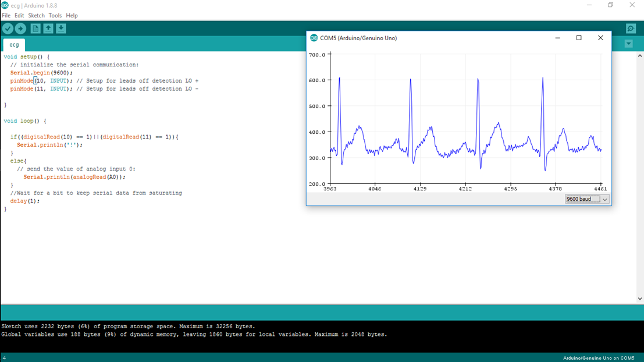This screenshot has height=362, width=644.
Task: Maximize the COM5 serial plotter window
Action: (x=579, y=38)
